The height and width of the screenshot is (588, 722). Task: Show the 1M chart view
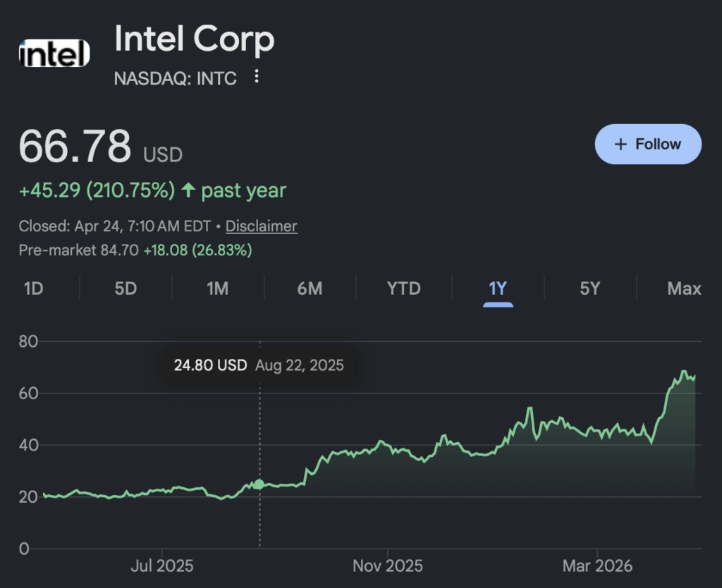[217, 288]
